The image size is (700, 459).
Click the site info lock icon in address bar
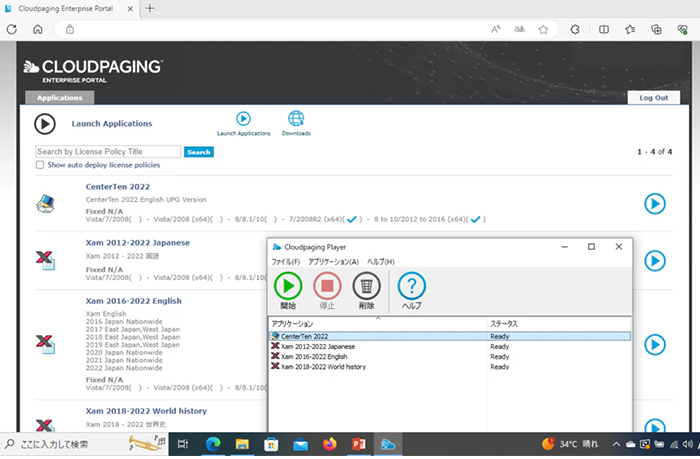coord(70,29)
